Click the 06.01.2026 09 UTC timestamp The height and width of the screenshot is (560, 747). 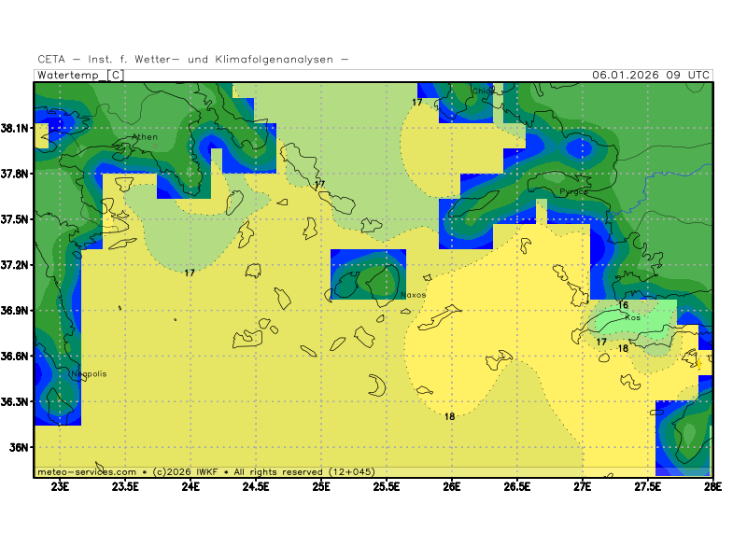tap(651, 75)
